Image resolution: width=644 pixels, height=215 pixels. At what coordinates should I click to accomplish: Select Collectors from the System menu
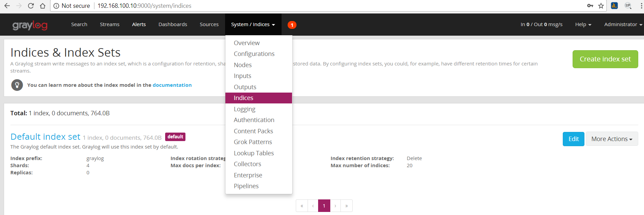tap(259, 164)
